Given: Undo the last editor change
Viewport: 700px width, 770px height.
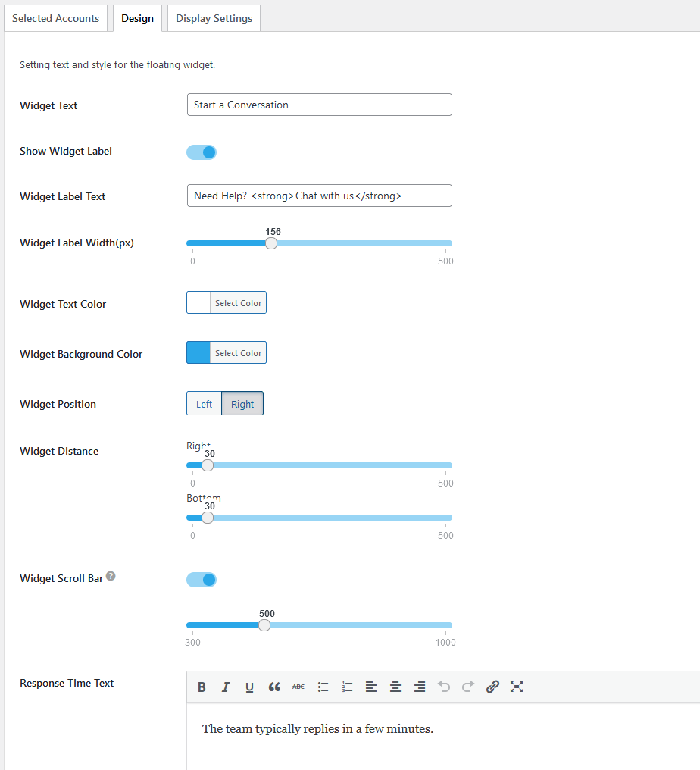Looking at the screenshot, I should click(x=444, y=687).
